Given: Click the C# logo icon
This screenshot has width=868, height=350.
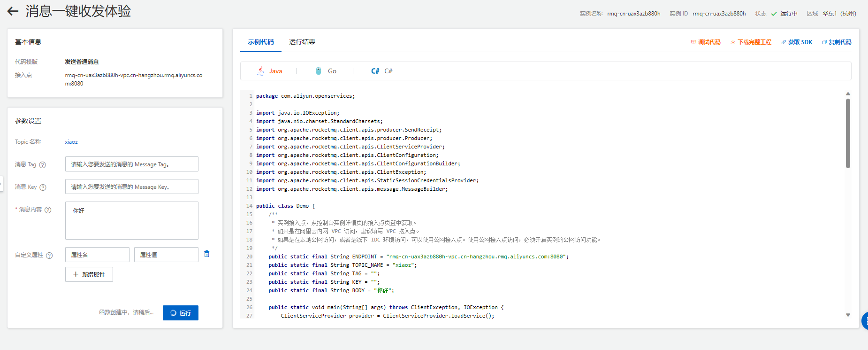Looking at the screenshot, I should click(375, 71).
